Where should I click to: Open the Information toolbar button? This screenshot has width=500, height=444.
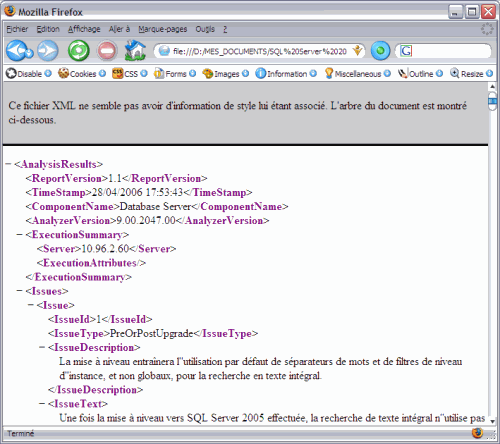(x=286, y=73)
